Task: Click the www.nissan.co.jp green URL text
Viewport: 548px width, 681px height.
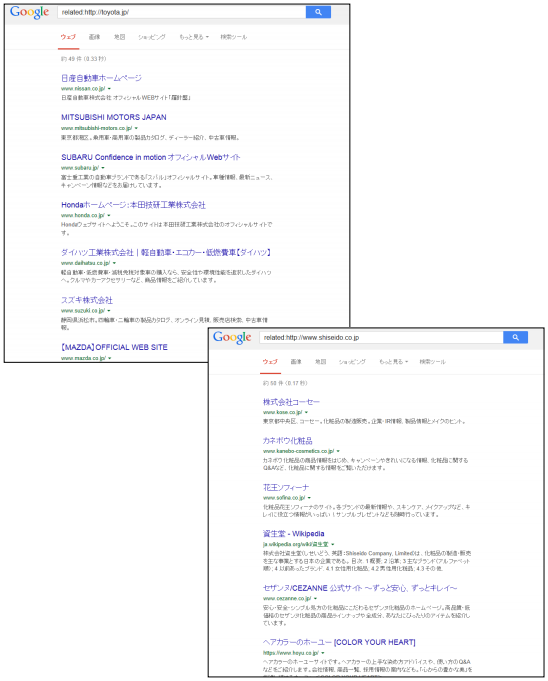Action: [83, 89]
